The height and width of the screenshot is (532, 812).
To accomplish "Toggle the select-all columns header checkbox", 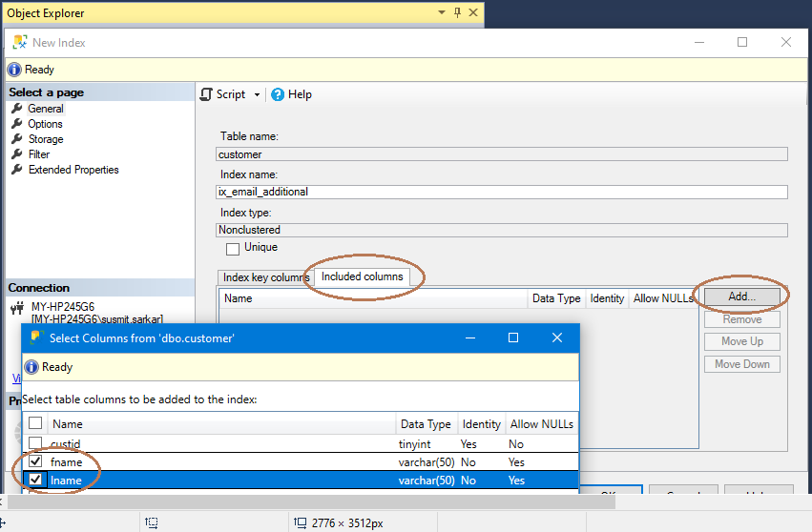I will (x=35, y=424).
